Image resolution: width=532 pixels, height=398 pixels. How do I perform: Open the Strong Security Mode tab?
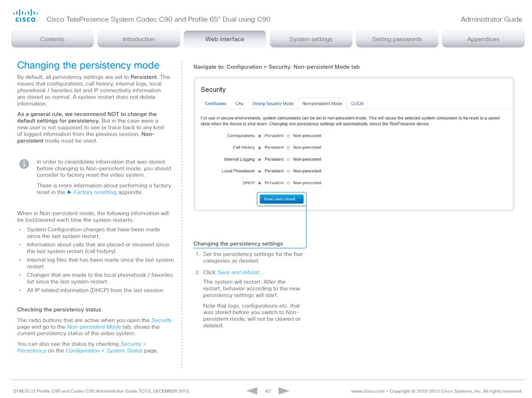coord(273,104)
